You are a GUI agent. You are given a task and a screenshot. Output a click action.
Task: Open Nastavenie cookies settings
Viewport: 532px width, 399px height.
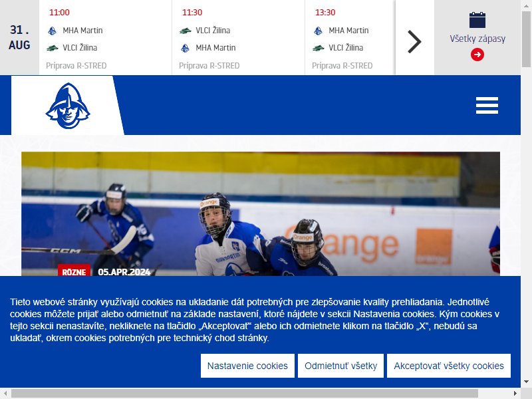[247, 366]
